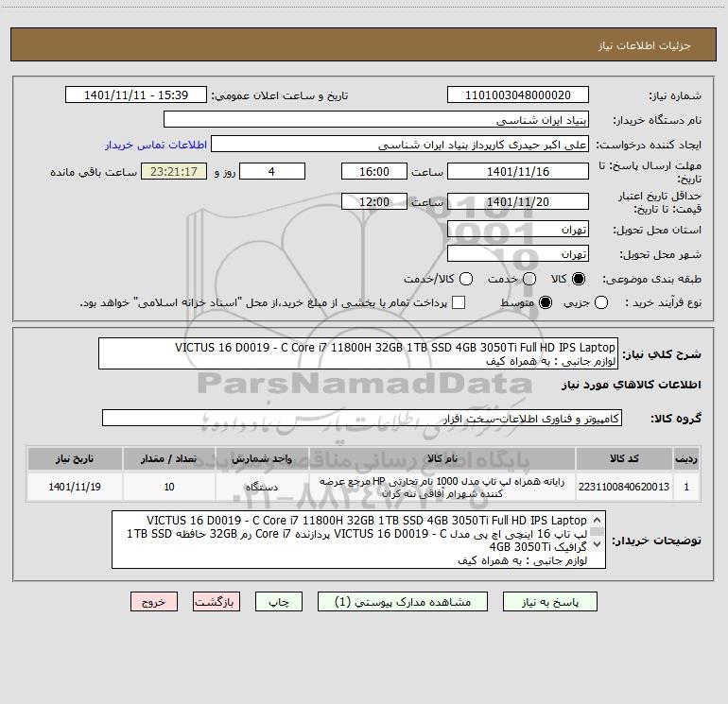The height and width of the screenshot is (704, 728).
Task: Click the goods group field کامپیوتر و فناوری اطلاعات
Action: pos(362,418)
